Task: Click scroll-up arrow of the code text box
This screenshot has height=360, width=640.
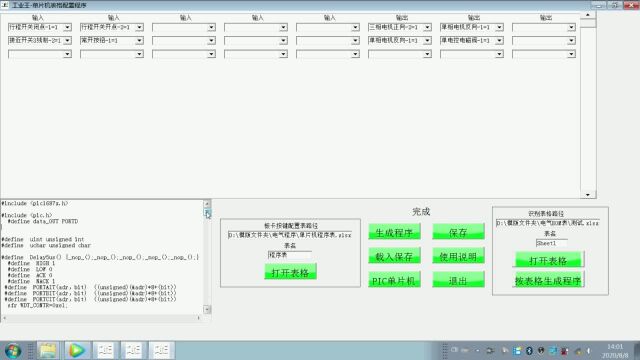Action: click(207, 203)
